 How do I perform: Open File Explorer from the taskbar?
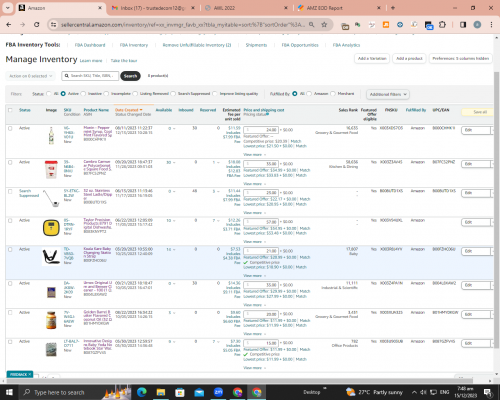point(161,392)
